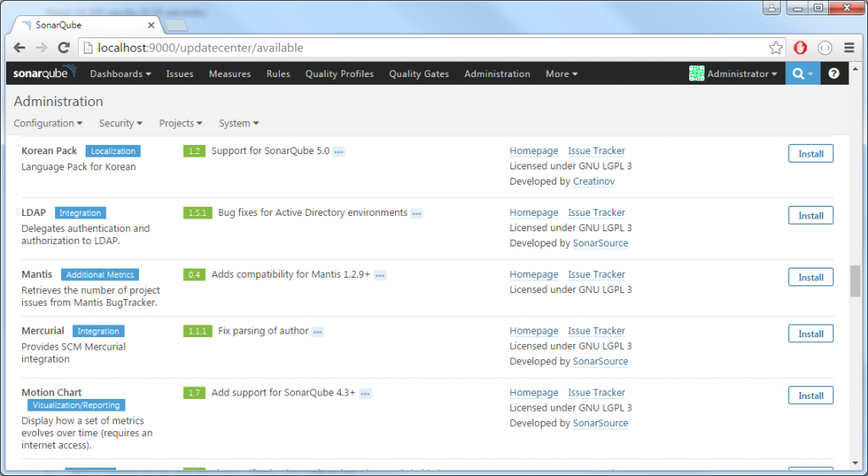Open the Korean Pack Homepage link
The width and height of the screenshot is (868, 476).
pyautogui.click(x=534, y=151)
